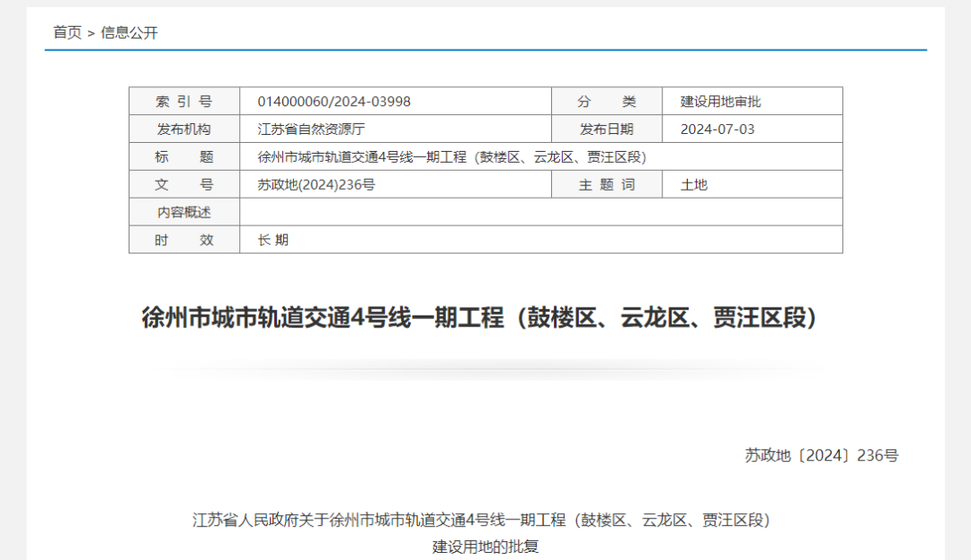The height and width of the screenshot is (560, 971).
Task: Click the 内容概述 label cell
Action: (184, 212)
